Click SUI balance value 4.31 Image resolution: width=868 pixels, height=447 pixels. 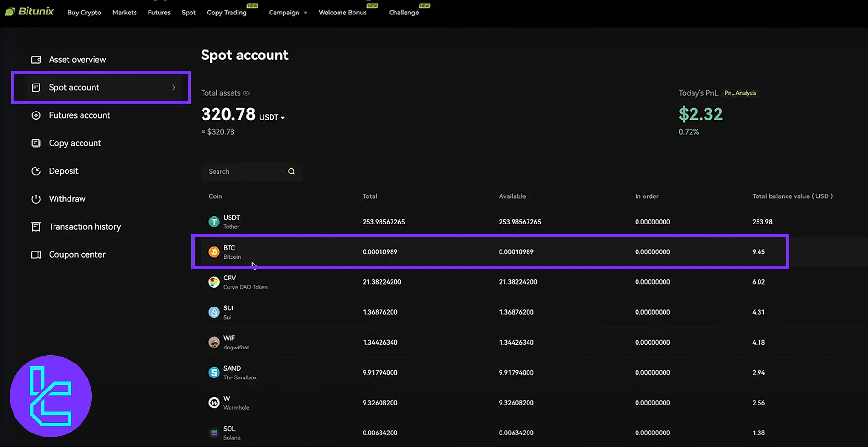(x=759, y=312)
